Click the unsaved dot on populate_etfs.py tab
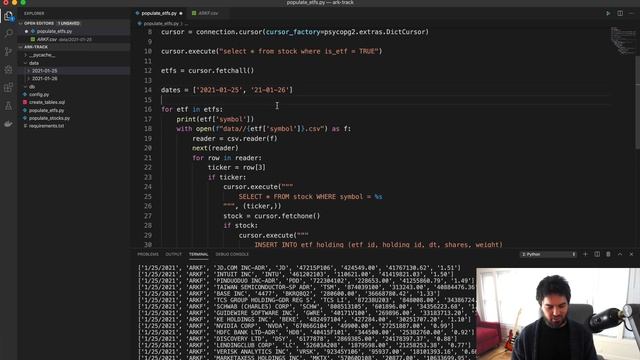Image resolution: width=640 pixels, height=360 pixels. 181,13
